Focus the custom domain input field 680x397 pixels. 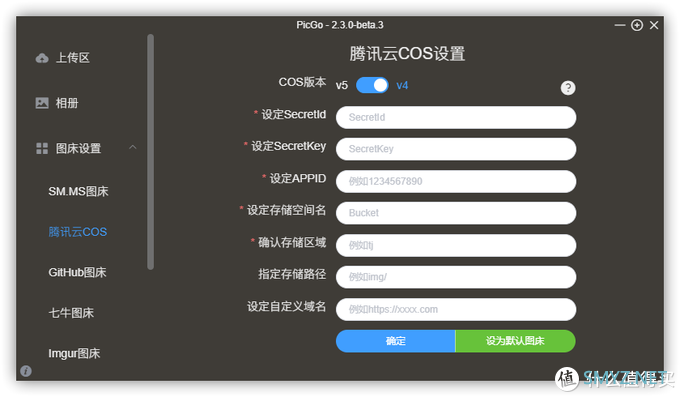point(456,309)
